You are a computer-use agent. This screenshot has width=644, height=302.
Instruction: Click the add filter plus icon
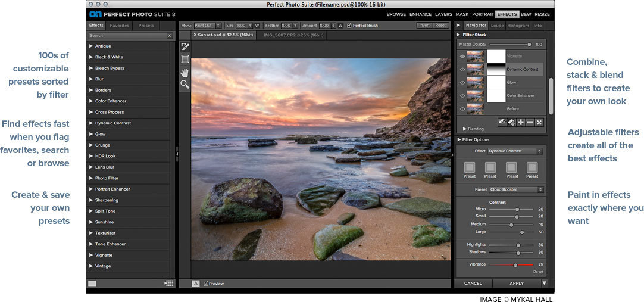(x=520, y=122)
